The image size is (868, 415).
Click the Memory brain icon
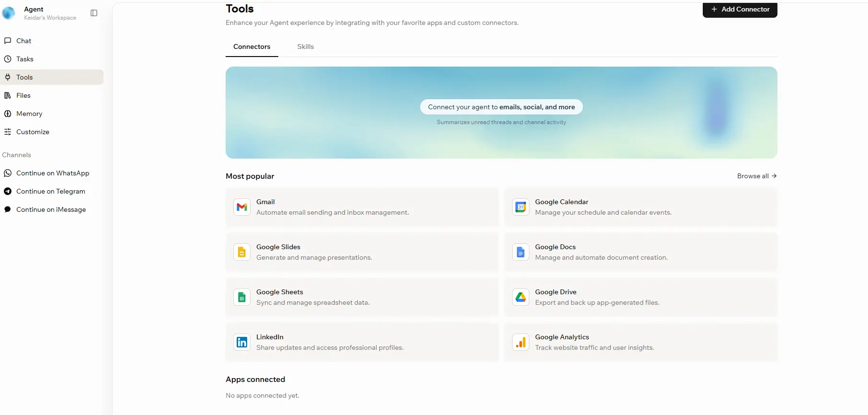coord(8,114)
